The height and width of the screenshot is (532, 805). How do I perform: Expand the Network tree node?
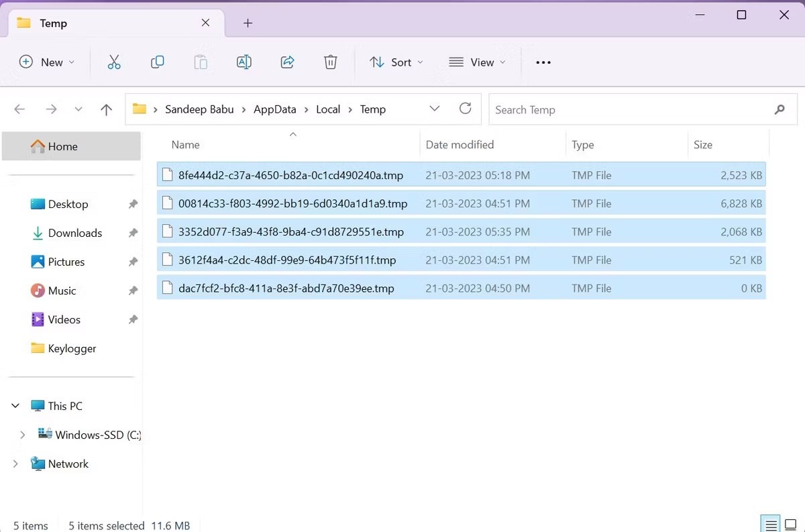pos(16,464)
